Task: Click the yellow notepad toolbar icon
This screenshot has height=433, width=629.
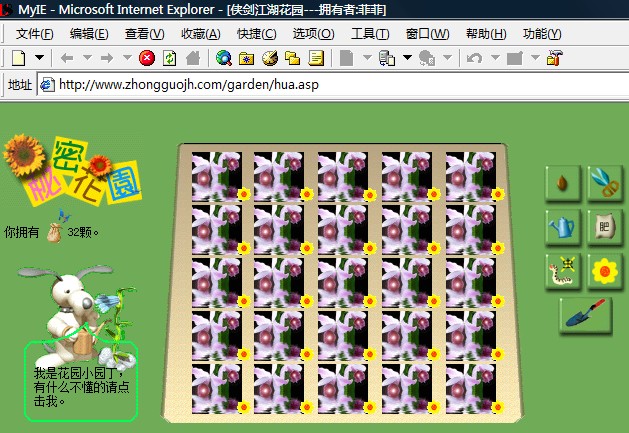Action: [x=316, y=58]
